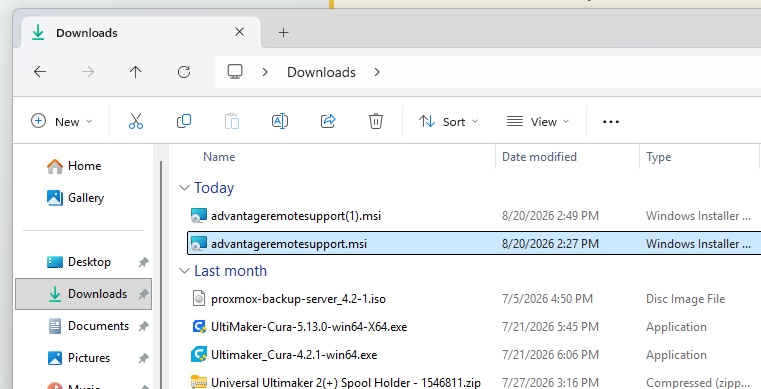Collapse the Today group
The width and height of the screenshot is (761, 389).
184,188
